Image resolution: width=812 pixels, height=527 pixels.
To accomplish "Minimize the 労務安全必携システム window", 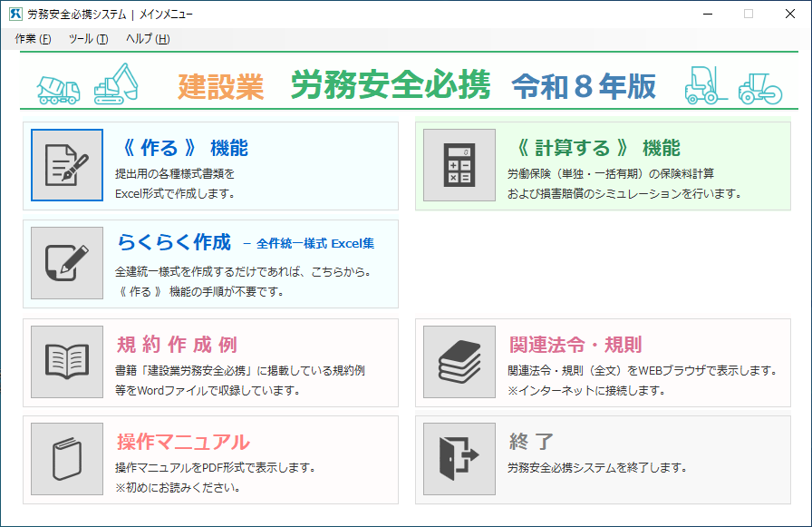I will 705,15.
